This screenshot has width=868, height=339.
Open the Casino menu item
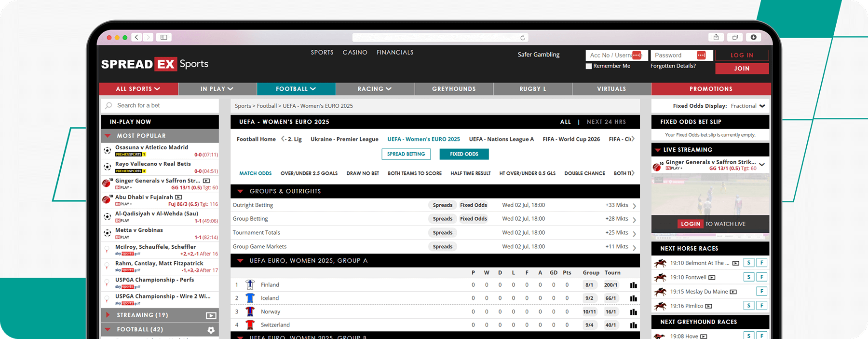pos(355,52)
